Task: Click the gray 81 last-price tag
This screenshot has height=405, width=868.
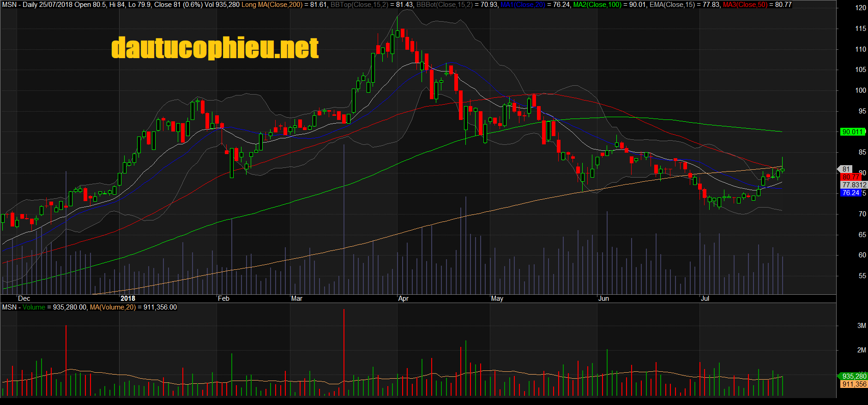Action: pos(846,169)
